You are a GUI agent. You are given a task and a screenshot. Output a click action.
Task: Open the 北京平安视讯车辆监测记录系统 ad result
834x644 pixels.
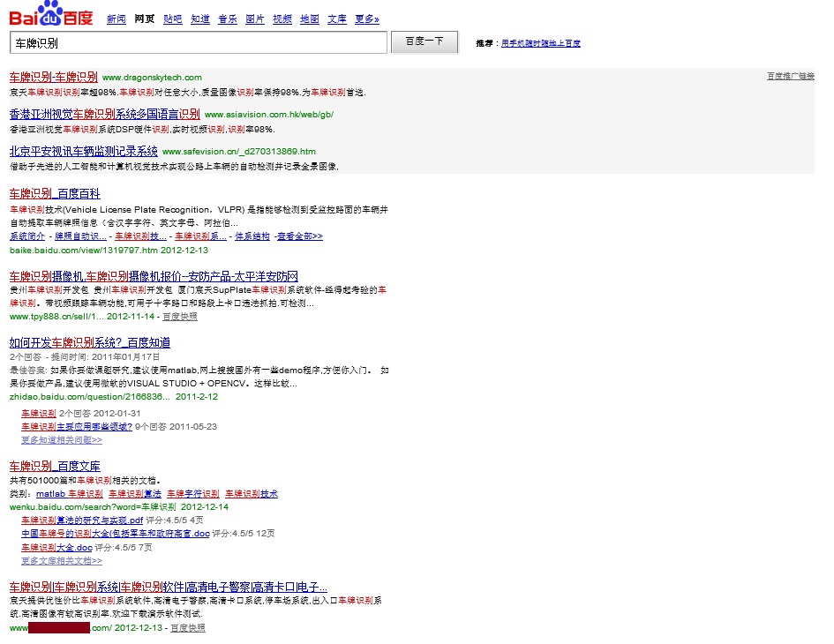click(x=83, y=151)
